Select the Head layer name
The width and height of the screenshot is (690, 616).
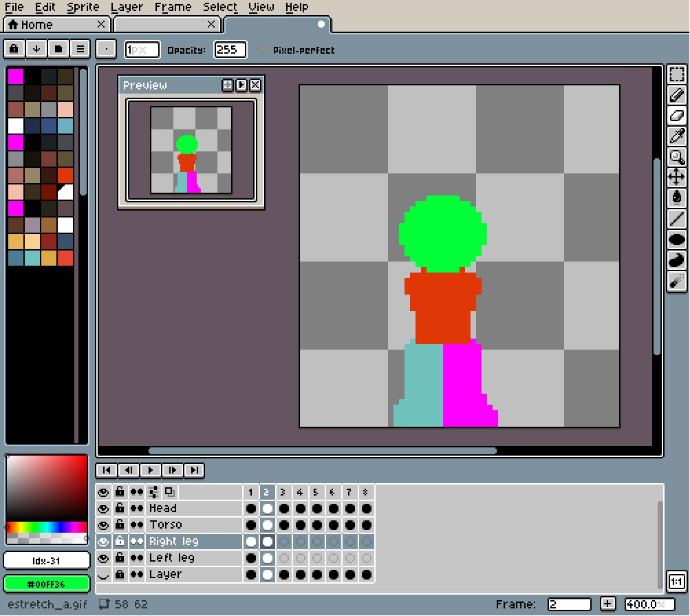pyautogui.click(x=163, y=508)
